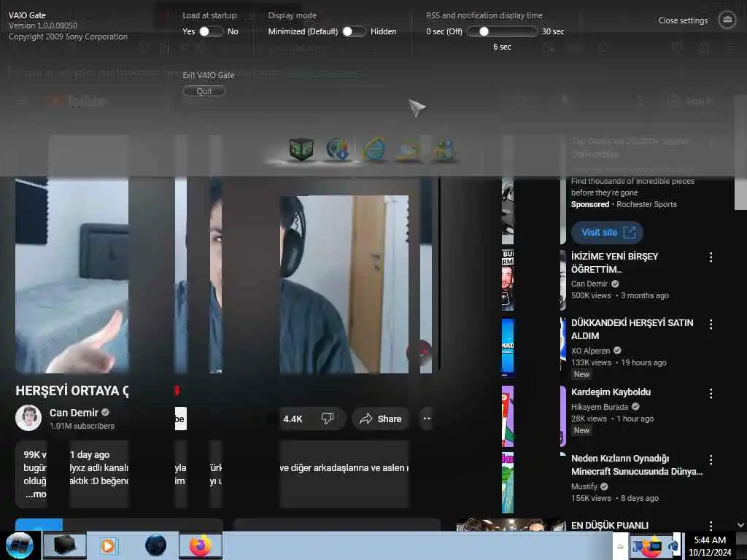Click the black cube icon in VAIO Gate dock

301,149
